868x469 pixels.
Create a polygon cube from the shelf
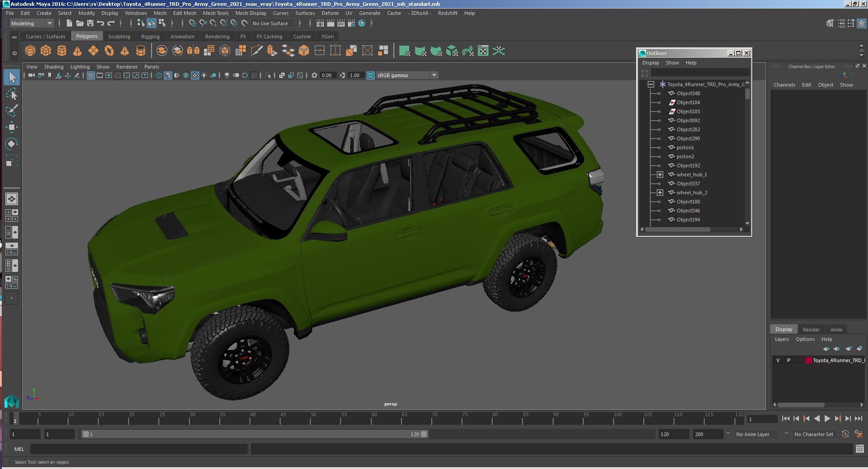(46, 51)
